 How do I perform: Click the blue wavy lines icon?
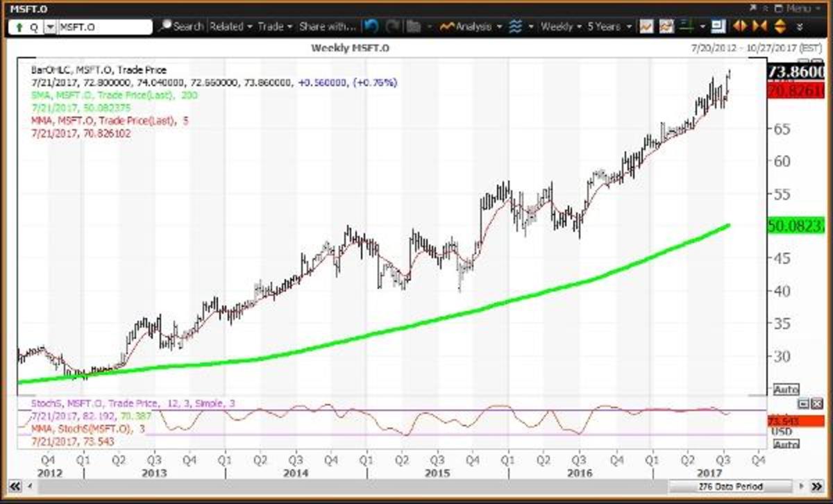(x=515, y=26)
